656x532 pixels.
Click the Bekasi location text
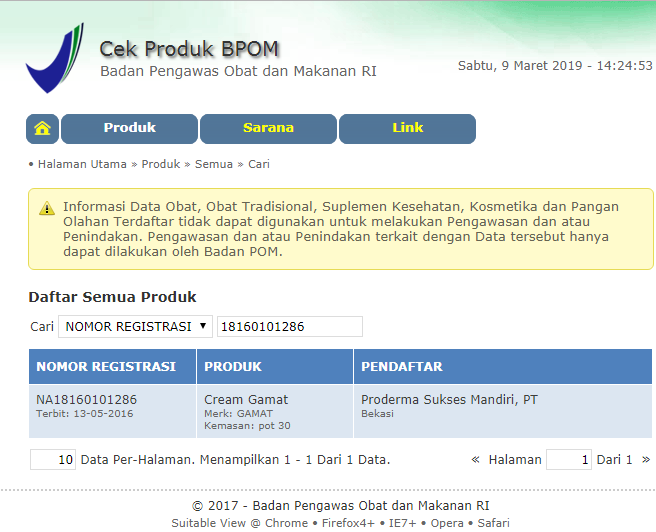377,414
